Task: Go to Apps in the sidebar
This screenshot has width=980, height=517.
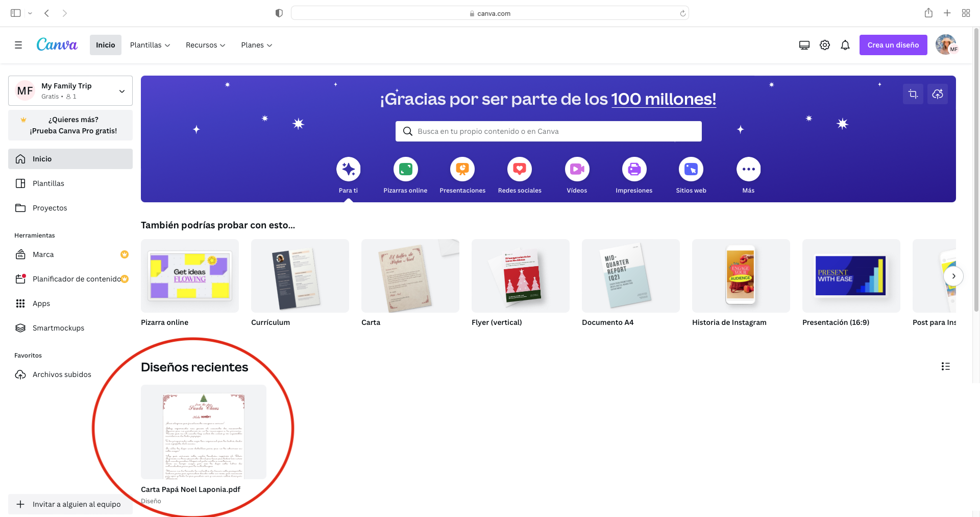Action: tap(41, 303)
